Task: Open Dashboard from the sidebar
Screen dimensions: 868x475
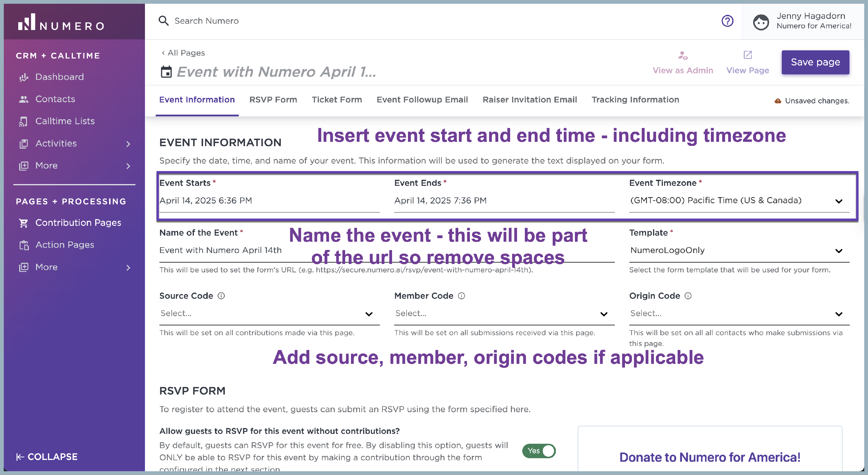Action: pos(59,77)
